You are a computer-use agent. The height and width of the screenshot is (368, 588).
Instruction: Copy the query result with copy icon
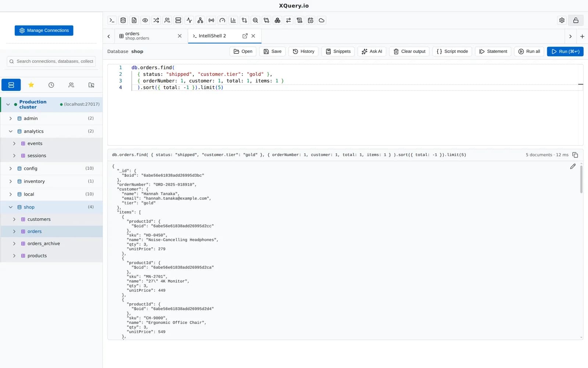point(575,155)
